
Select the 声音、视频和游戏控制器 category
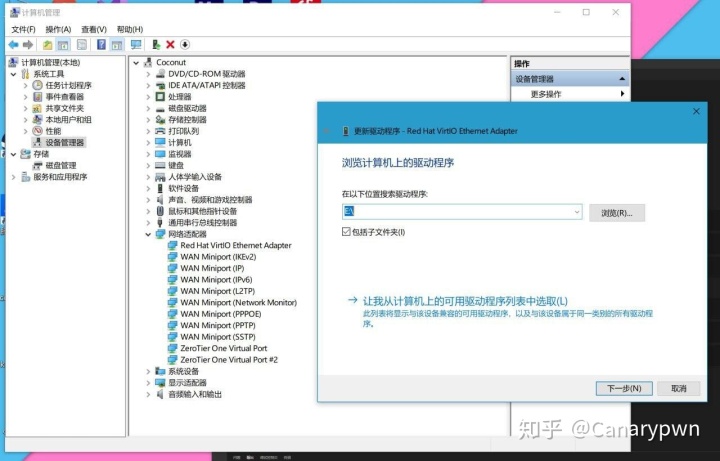210,200
